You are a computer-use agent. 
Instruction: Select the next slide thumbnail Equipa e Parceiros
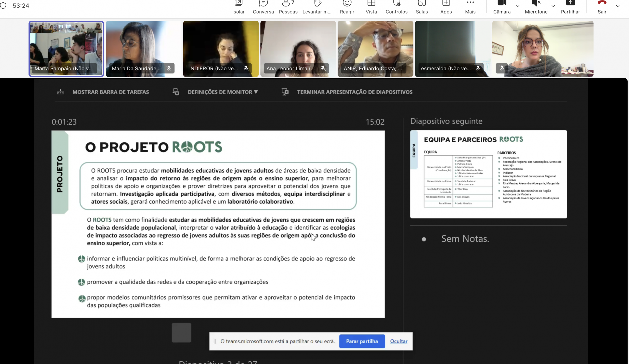point(488,174)
